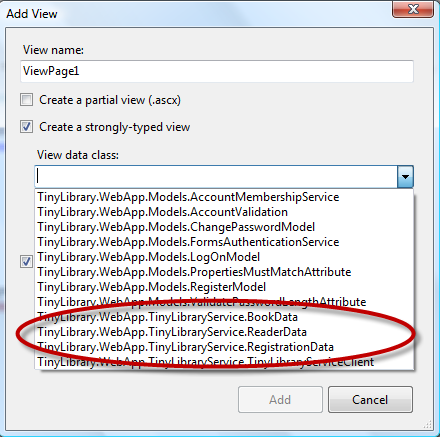Select the PropertiesMustMatchAttribute item
440x437 pixels.
(224, 272)
